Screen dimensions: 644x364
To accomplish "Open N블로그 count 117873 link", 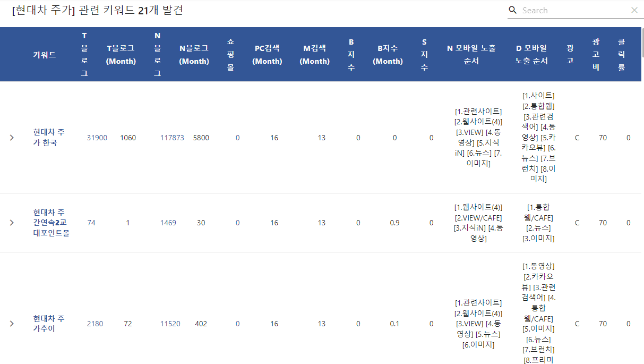I will click(172, 138).
